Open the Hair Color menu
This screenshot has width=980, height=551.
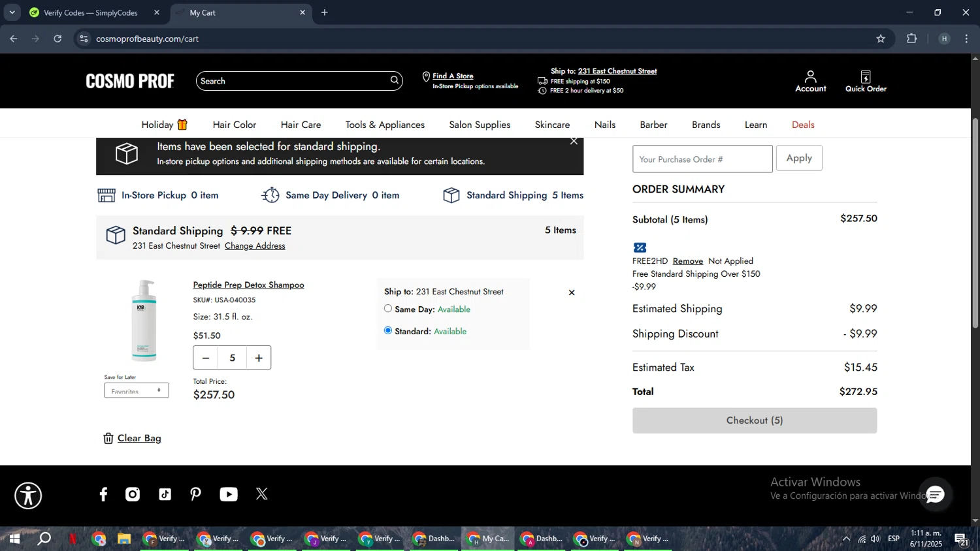(234, 125)
